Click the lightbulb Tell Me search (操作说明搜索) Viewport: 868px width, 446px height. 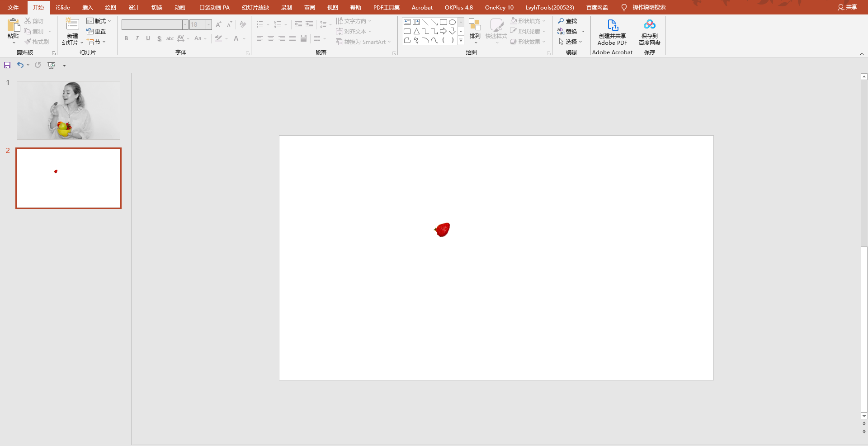tap(643, 7)
